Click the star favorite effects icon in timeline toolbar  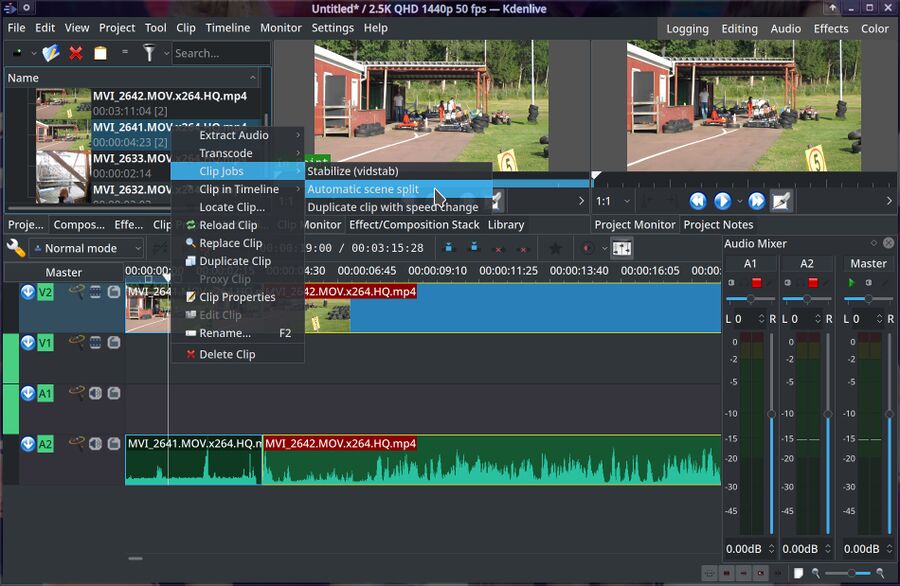[x=555, y=248]
